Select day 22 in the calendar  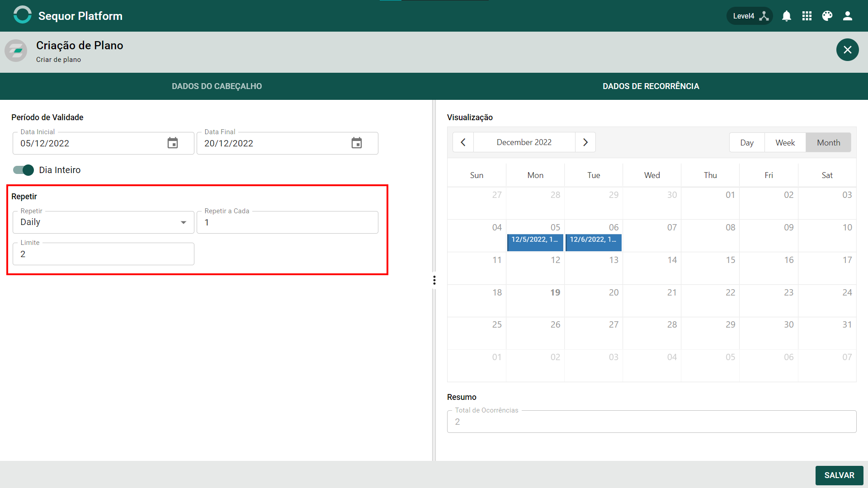(710, 300)
